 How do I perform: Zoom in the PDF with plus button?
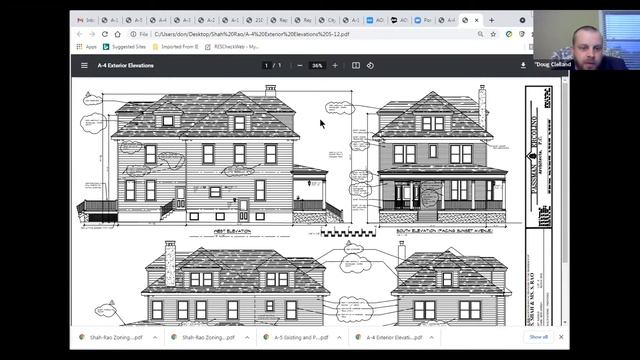tap(335, 65)
